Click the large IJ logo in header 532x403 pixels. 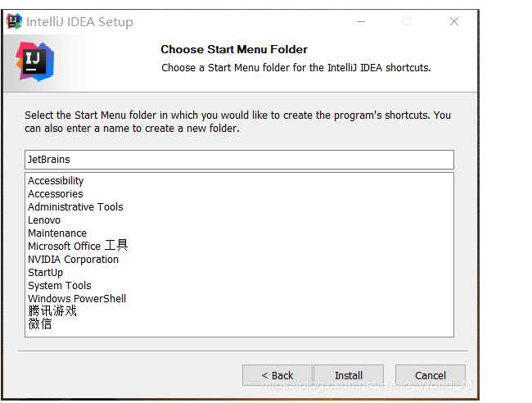35,62
